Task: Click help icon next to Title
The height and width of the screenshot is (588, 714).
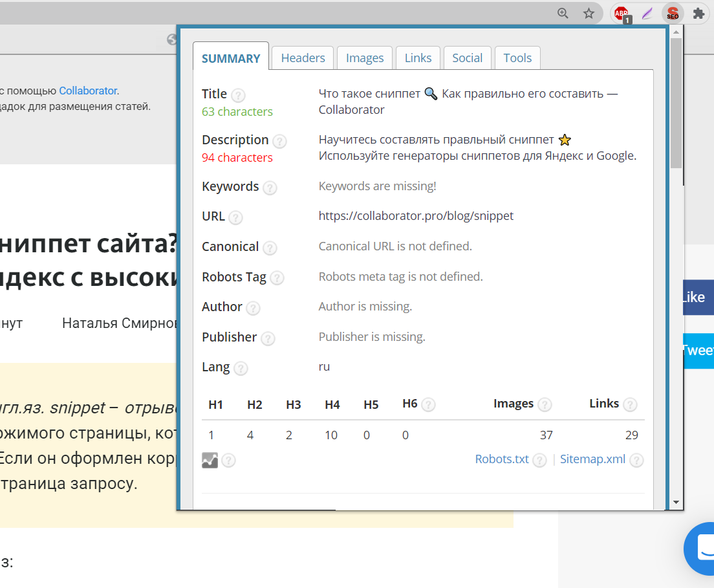Action: [238, 95]
